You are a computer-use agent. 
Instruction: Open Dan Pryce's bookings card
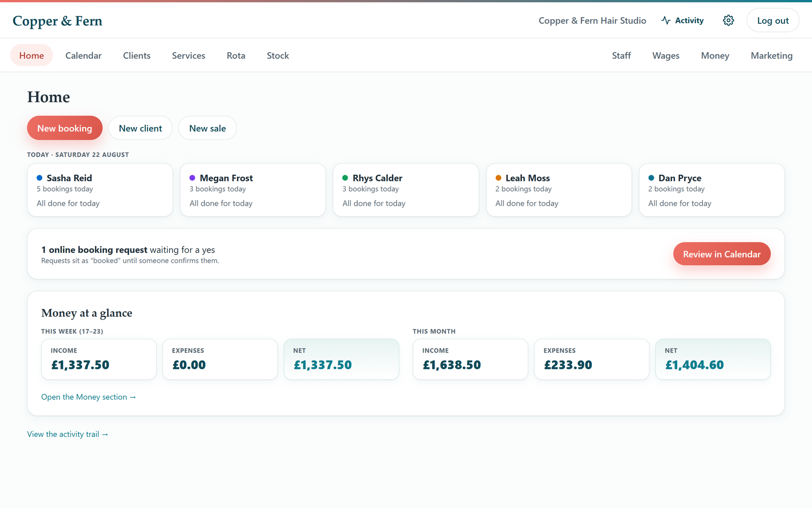click(x=712, y=190)
